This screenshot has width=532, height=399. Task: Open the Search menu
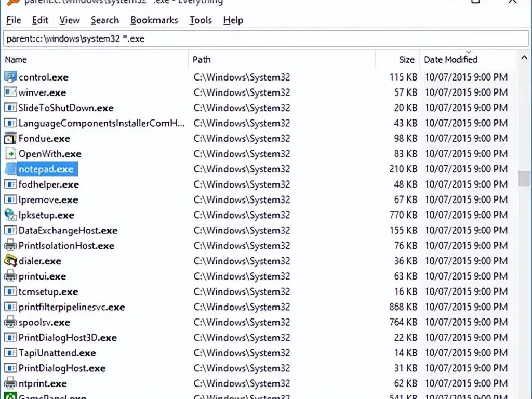105,20
